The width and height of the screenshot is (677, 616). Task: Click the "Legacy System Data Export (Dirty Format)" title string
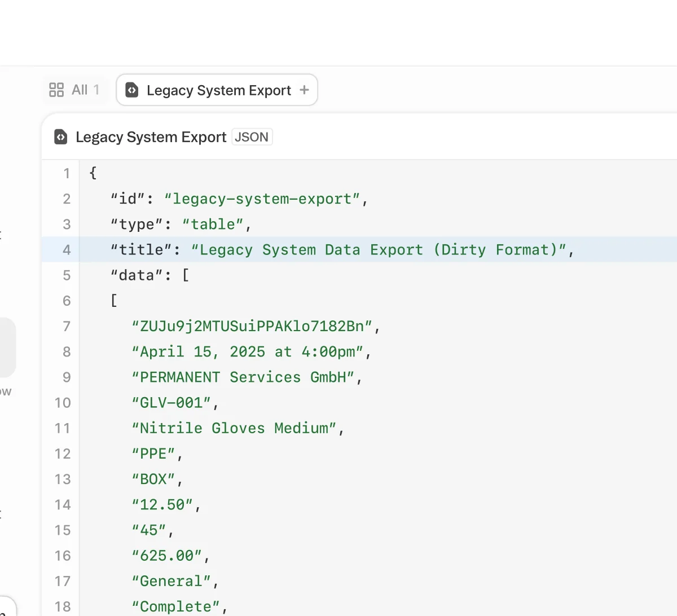[x=378, y=250]
